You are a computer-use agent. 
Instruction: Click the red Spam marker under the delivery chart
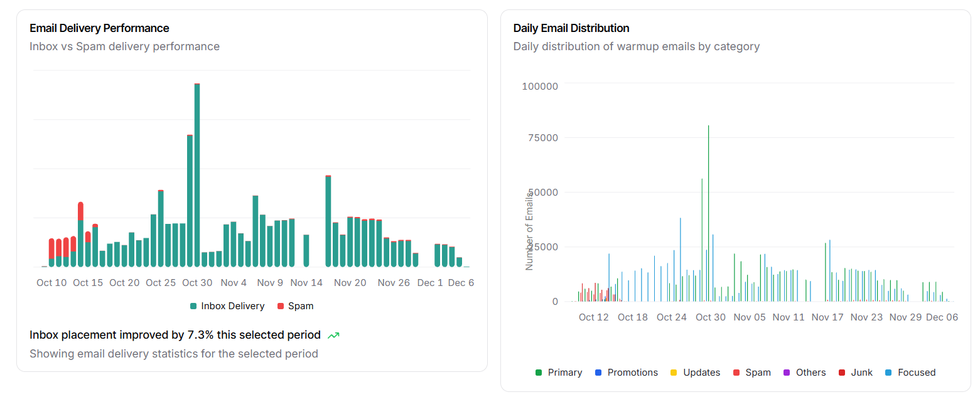click(x=280, y=306)
